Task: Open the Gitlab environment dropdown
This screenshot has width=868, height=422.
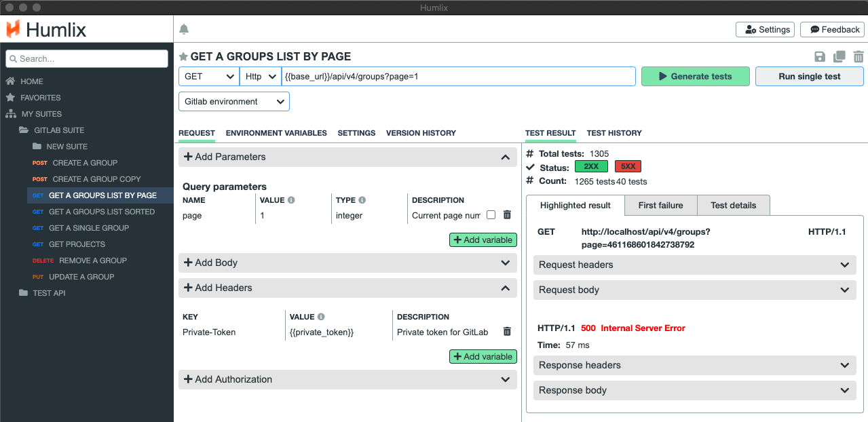Action: (234, 102)
